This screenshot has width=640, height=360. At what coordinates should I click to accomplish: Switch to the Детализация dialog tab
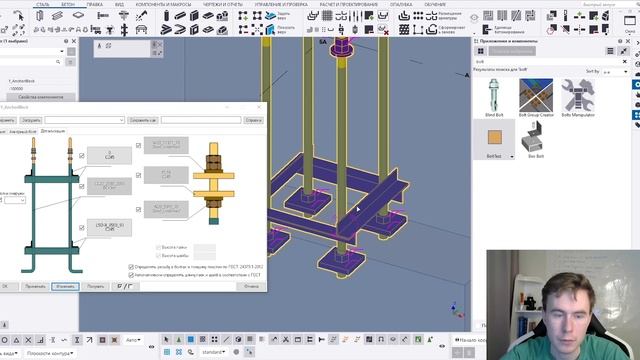53,131
